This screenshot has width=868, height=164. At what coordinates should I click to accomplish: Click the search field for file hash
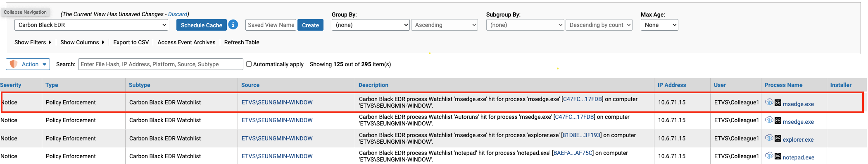pos(161,64)
